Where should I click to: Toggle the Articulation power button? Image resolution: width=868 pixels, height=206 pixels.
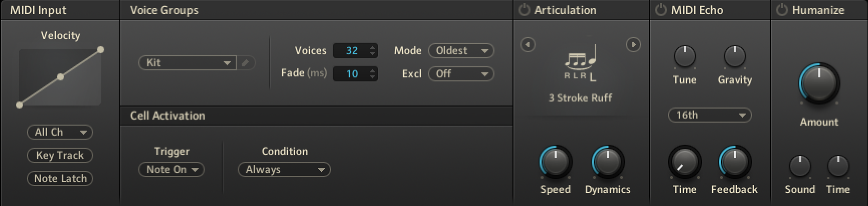pyautogui.click(x=525, y=10)
